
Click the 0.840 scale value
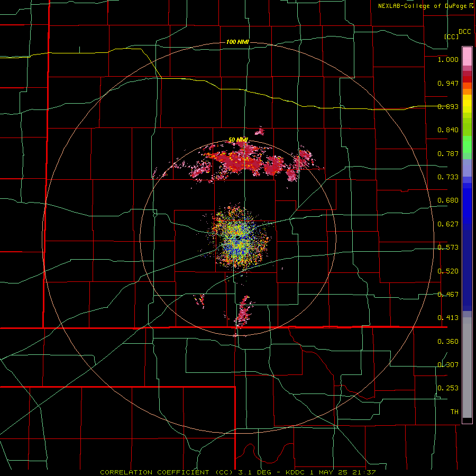point(448,130)
